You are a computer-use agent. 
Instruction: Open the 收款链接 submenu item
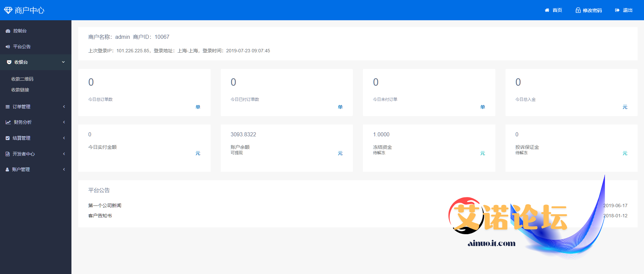click(20, 90)
